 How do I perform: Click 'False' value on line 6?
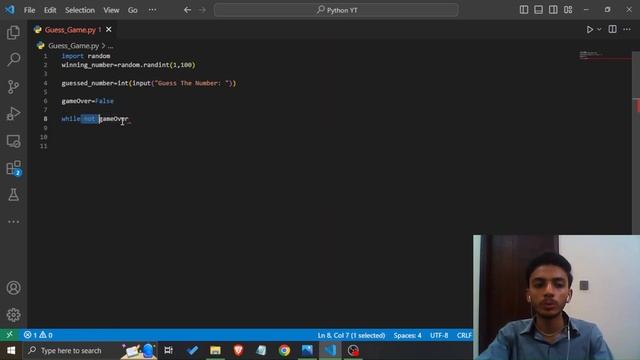pos(104,101)
